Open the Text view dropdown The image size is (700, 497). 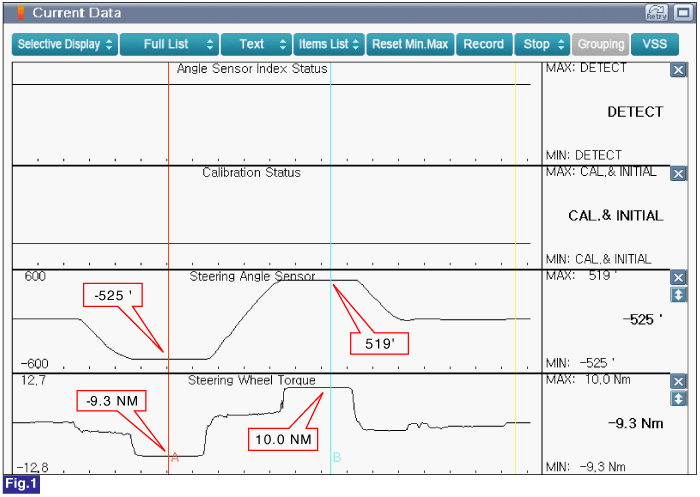coord(256,44)
